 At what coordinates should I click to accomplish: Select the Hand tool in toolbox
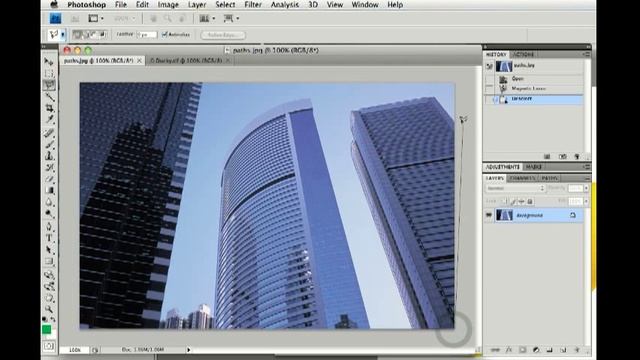coord(49,298)
